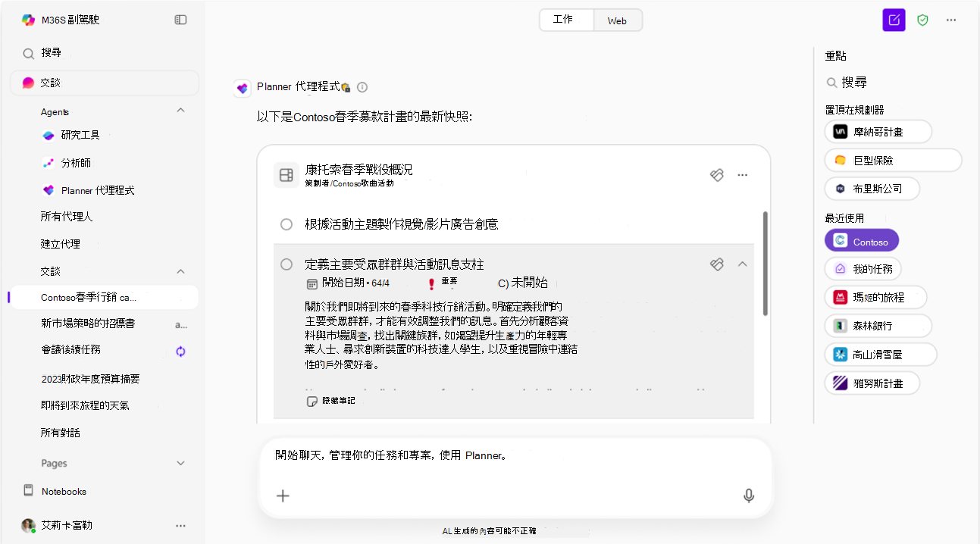This screenshot has height=544, width=980.
Task: Open Contoso春季行銷 conversation
Action: [x=103, y=298]
